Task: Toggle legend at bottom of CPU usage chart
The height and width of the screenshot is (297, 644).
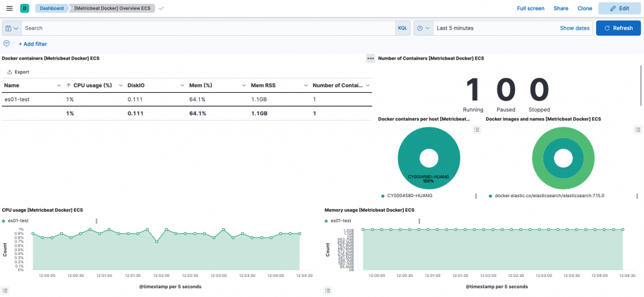Action: 4,291
